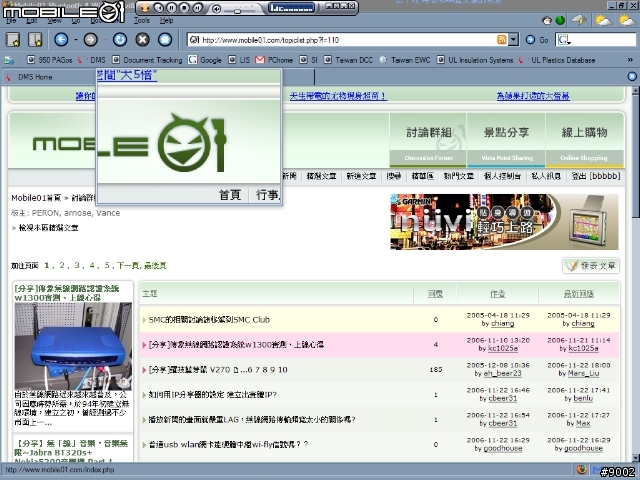Click the browser Forward arrow button
The width and height of the screenshot is (640, 480).
click(x=91, y=40)
